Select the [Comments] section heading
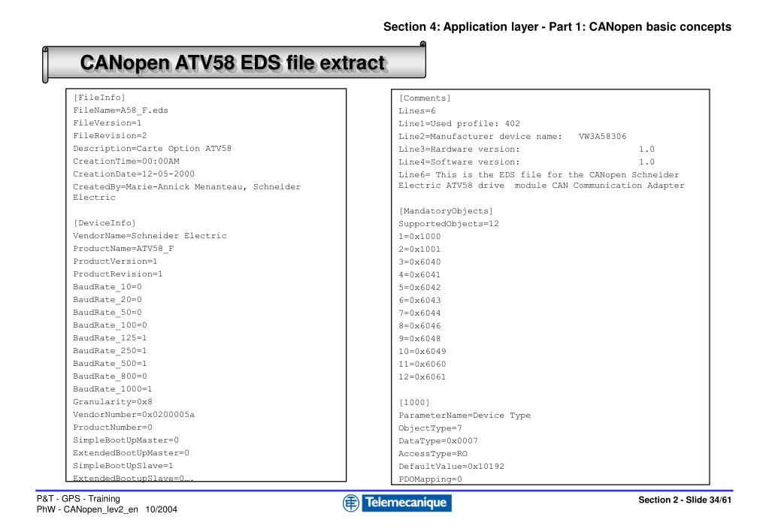769x532 pixels. [425, 98]
